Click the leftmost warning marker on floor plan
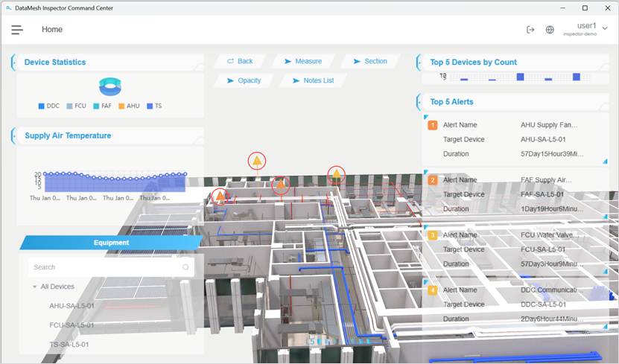 pyautogui.click(x=220, y=197)
